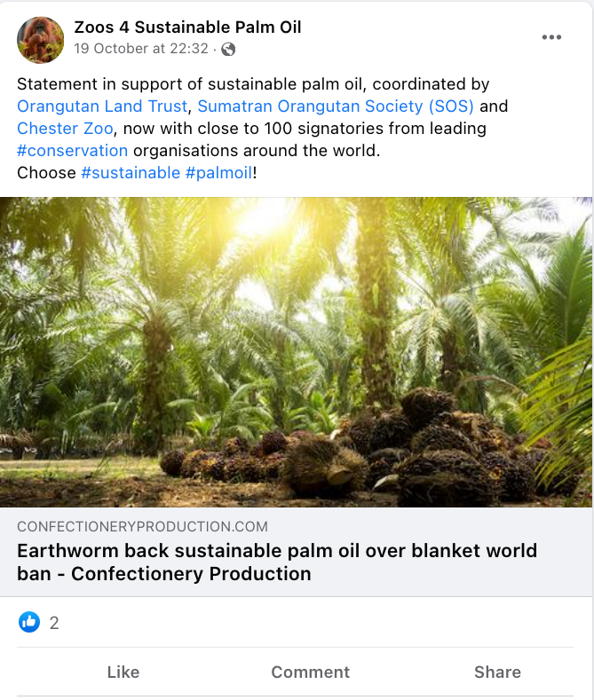This screenshot has height=700, width=594.
Task: Click the blue thumbs-up reaction icon
Action: [29, 623]
